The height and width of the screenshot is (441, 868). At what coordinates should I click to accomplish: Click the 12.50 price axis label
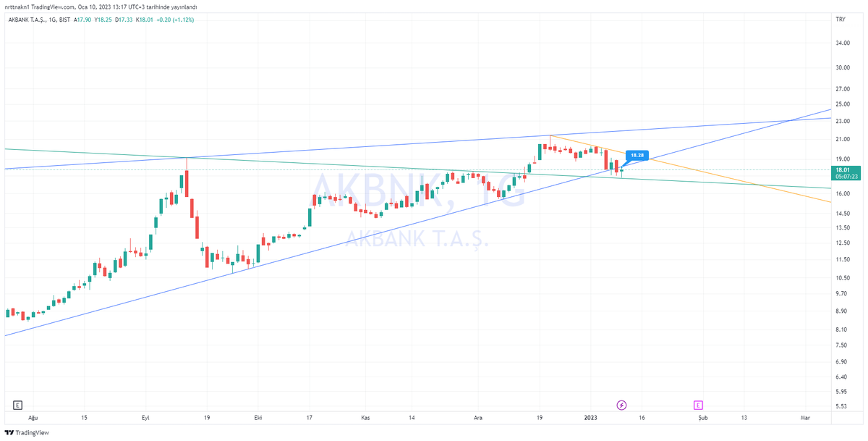point(843,243)
